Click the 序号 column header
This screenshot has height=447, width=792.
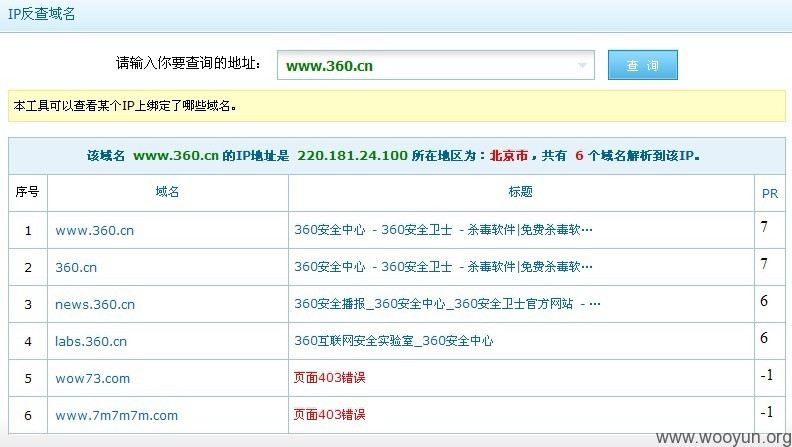tap(27, 191)
